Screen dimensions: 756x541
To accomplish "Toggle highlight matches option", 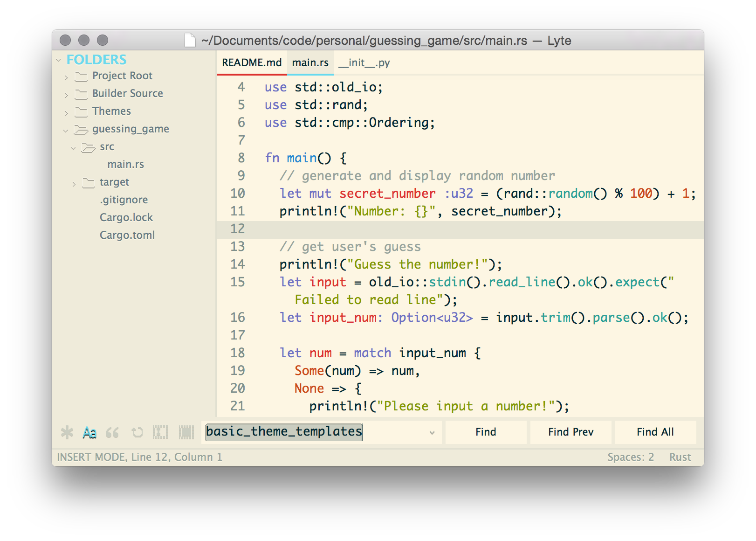I will (186, 432).
